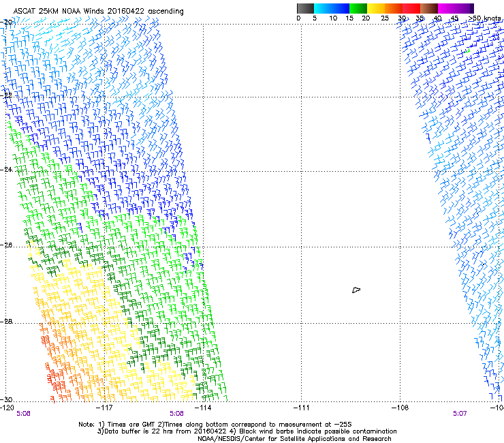Click the leftmost 5:08 purple time label
Viewport: 504px width, 443px height.
[x=23, y=414]
